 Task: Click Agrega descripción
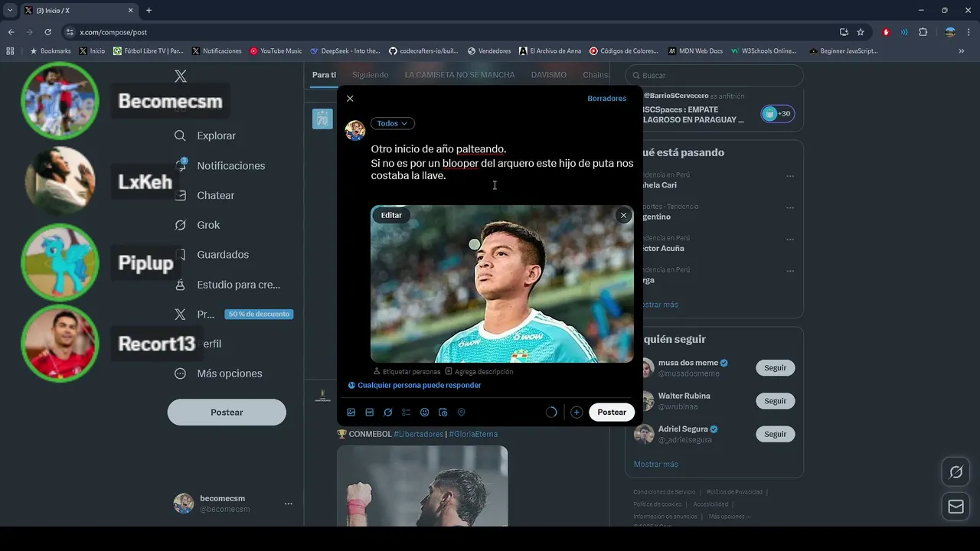[x=479, y=372]
